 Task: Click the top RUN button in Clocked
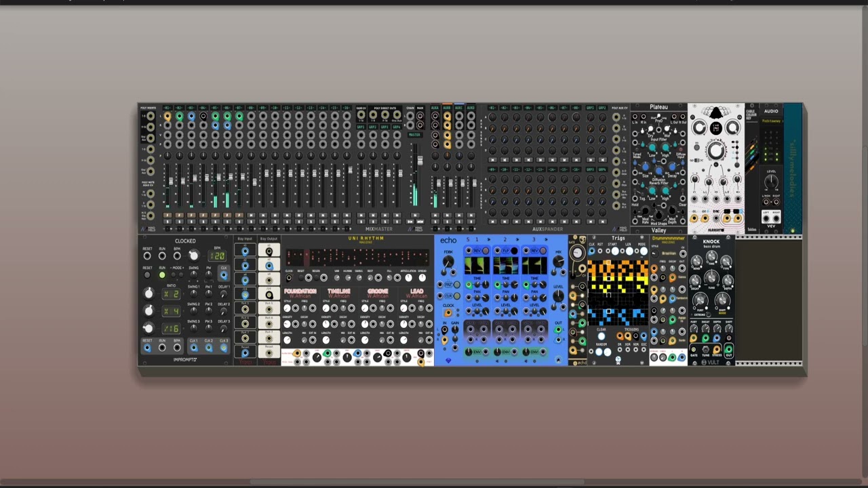pos(162,256)
